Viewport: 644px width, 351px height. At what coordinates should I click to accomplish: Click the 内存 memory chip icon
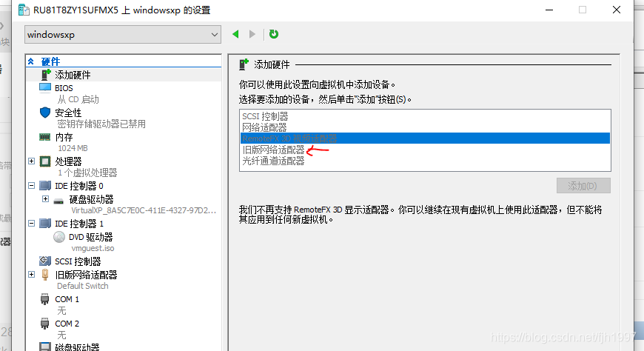tap(44, 137)
